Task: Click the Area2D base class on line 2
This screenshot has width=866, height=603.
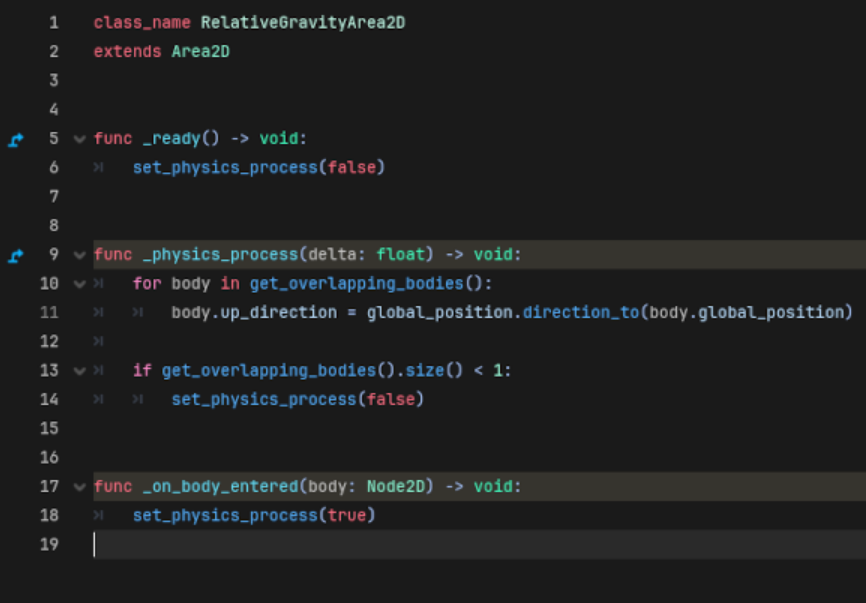Action: tap(200, 51)
